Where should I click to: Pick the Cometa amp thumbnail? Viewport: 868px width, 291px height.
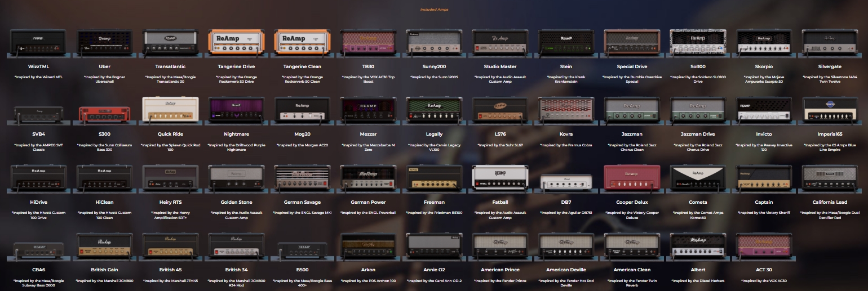click(698, 178)
